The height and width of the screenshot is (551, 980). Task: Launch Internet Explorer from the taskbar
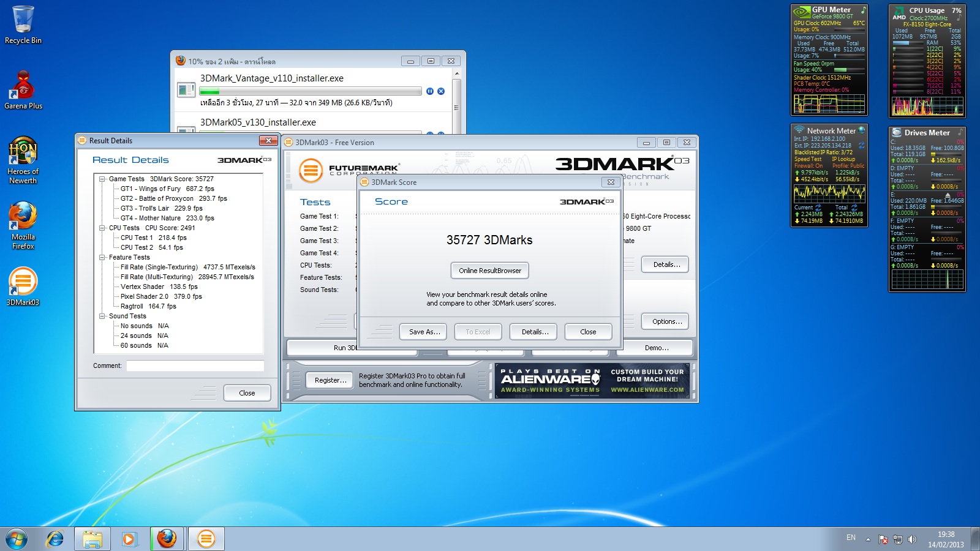[55, 539]
